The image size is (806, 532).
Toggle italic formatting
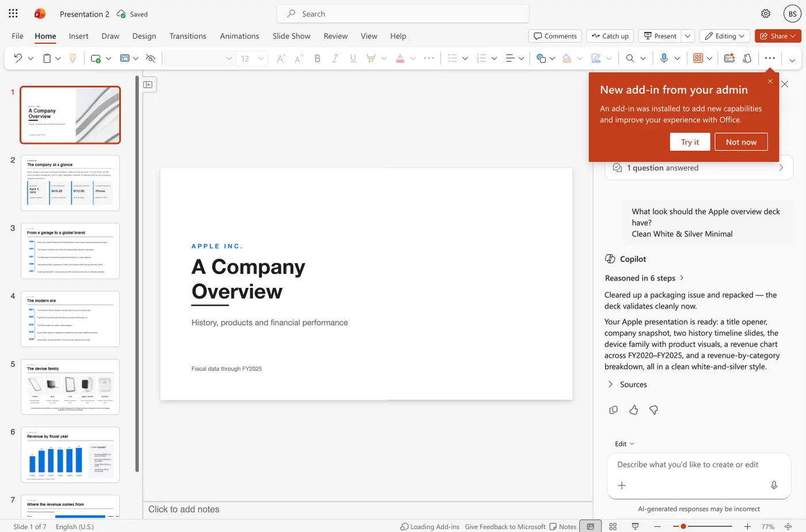coord(335,58)
